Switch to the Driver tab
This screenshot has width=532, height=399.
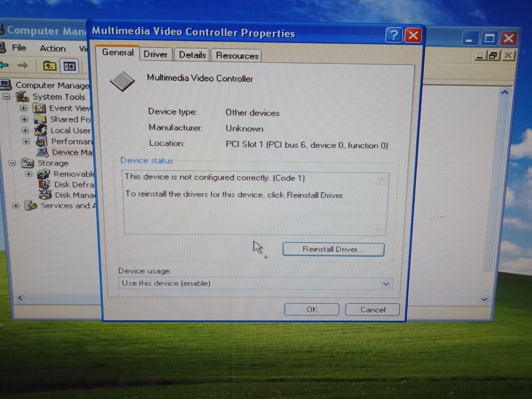155,54
